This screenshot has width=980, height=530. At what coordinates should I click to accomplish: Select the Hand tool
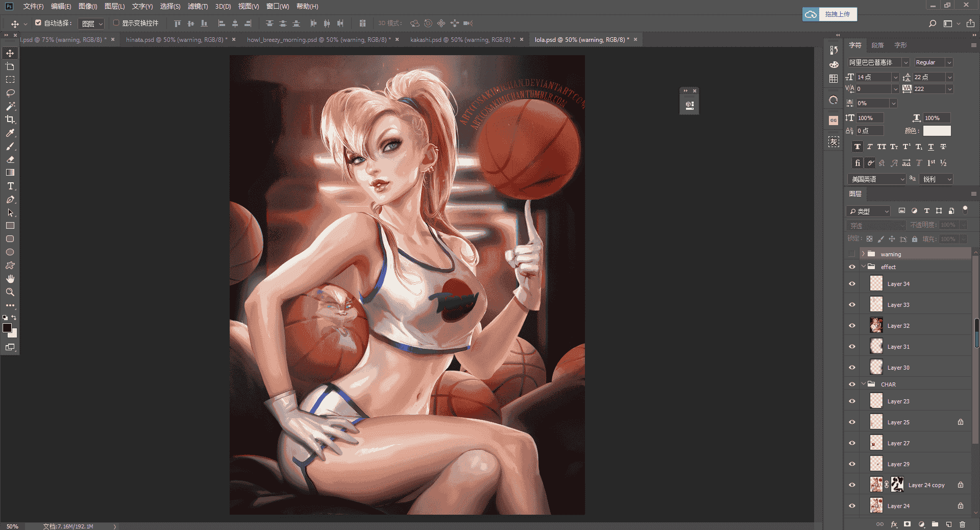coord(10,279)
